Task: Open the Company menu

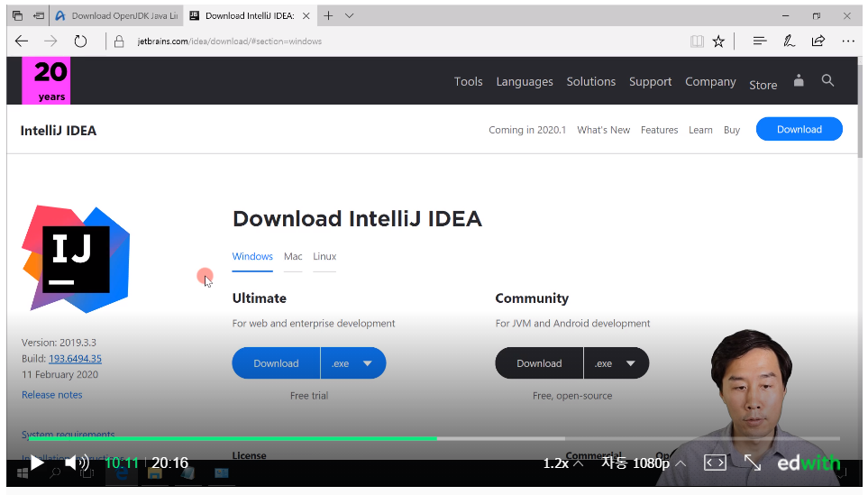Action: click(x=710, y=81)
